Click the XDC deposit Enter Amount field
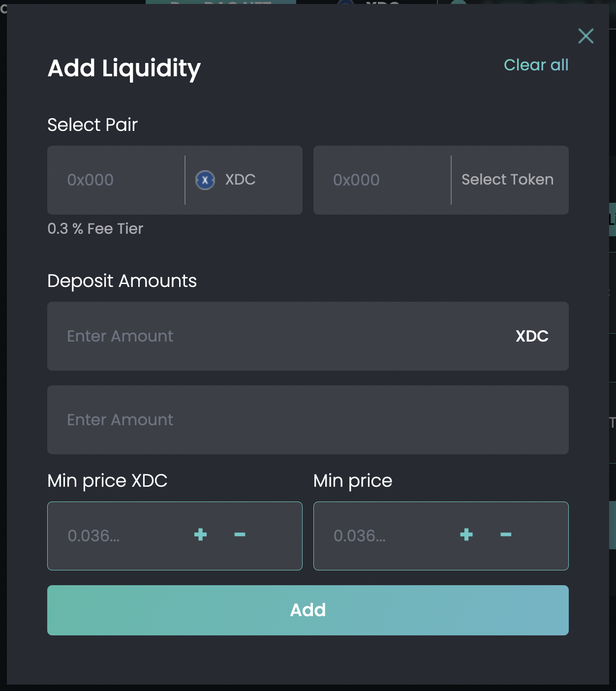 (276, 336)
